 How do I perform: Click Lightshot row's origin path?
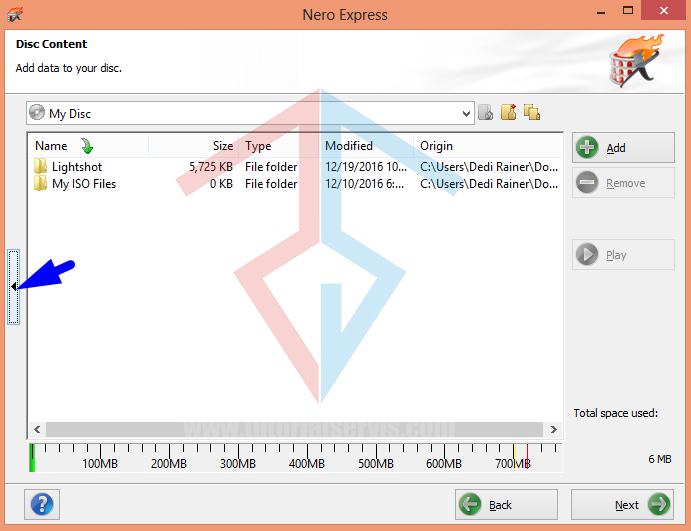489,167
